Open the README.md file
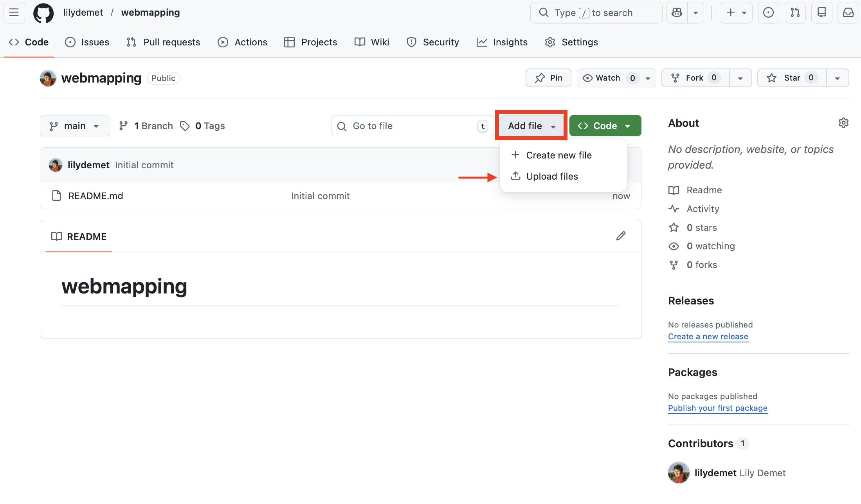The height and width of the screenshot is (504, 861). pos(95,196)
